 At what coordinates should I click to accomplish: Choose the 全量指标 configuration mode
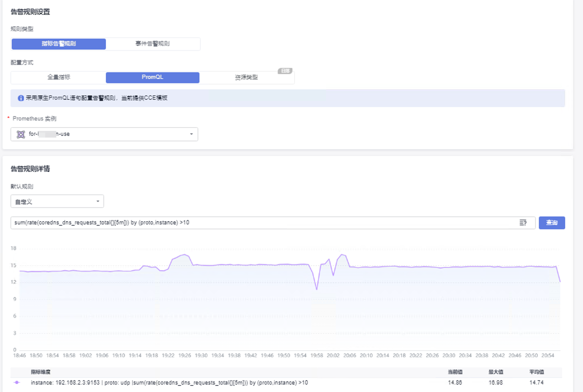(x=59, y=77)
